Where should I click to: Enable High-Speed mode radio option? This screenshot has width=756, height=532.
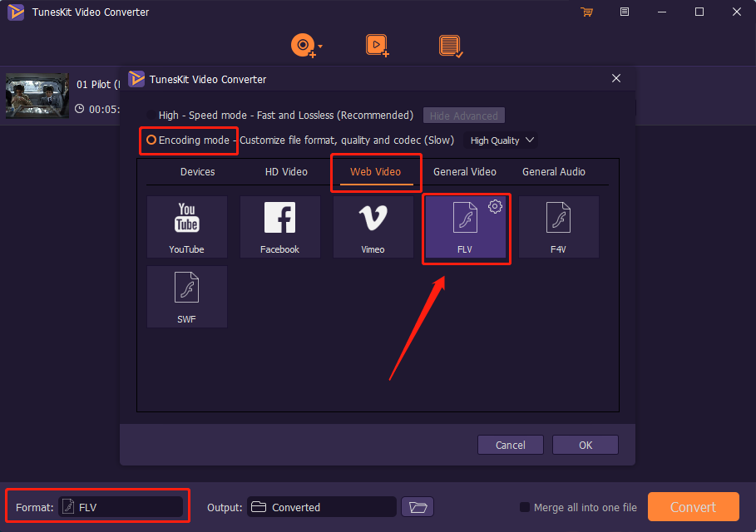(x=151, y=116)
